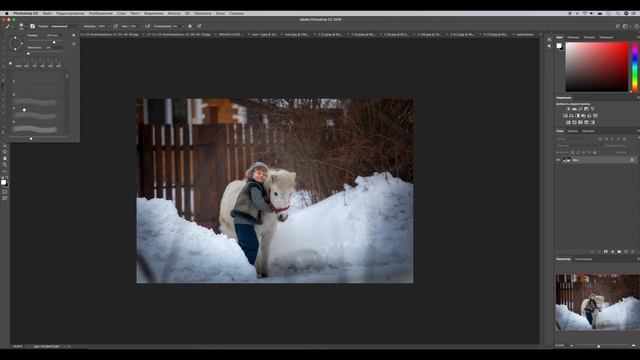Image resolution: width=640 pixels, height=360 pixels.
Task: Add a Photo Filter adjustment layer
Action: pyautogui.click(x=583, y=116)
